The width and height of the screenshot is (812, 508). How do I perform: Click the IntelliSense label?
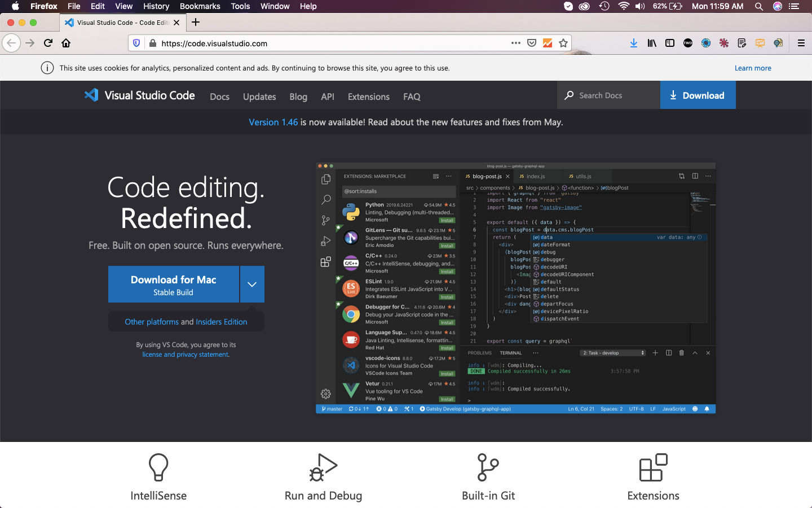(158, 496)
